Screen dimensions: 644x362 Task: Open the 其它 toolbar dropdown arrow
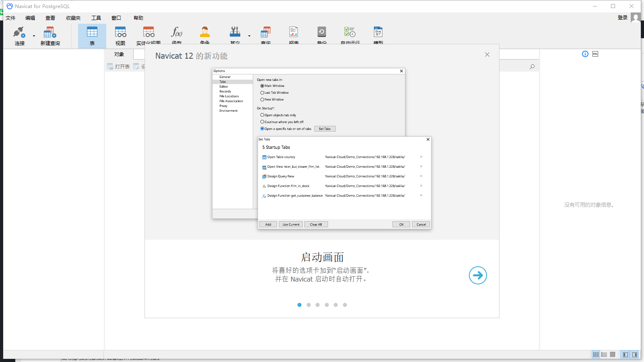tap(249, 36)
